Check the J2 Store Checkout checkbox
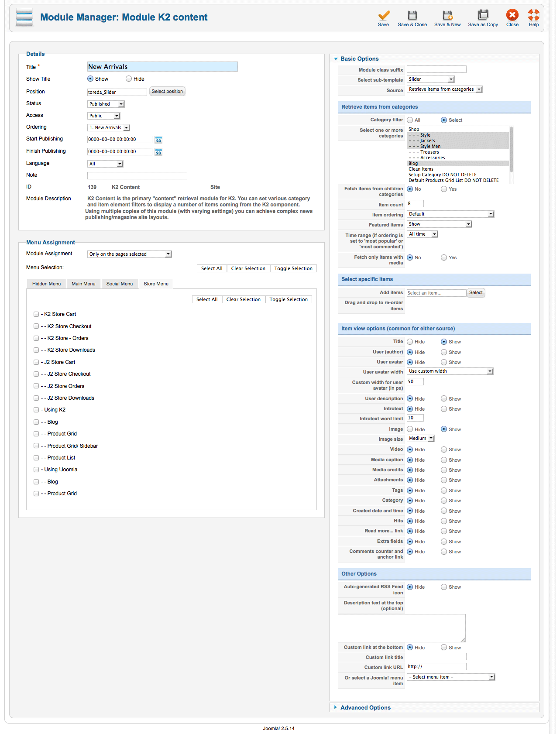Image resolution: width=560 pixels, height=734 pixels. click(x=36, y=374)
